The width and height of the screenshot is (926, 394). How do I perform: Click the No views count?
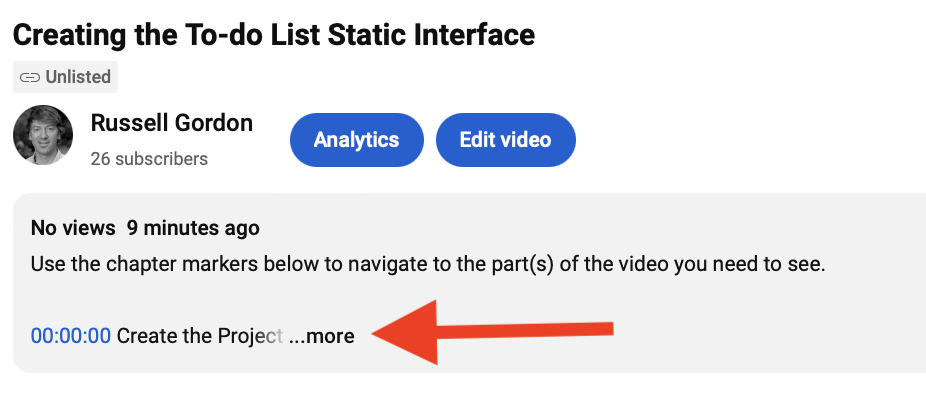73,228
